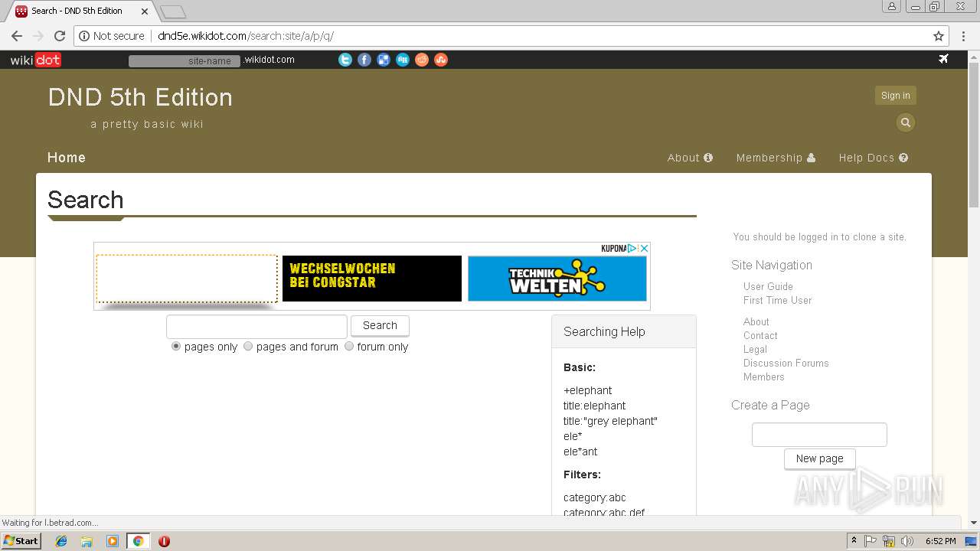This screenshot has width=980, height=551.
Task: Open Technik Welten ad
Action: [557, 279]
